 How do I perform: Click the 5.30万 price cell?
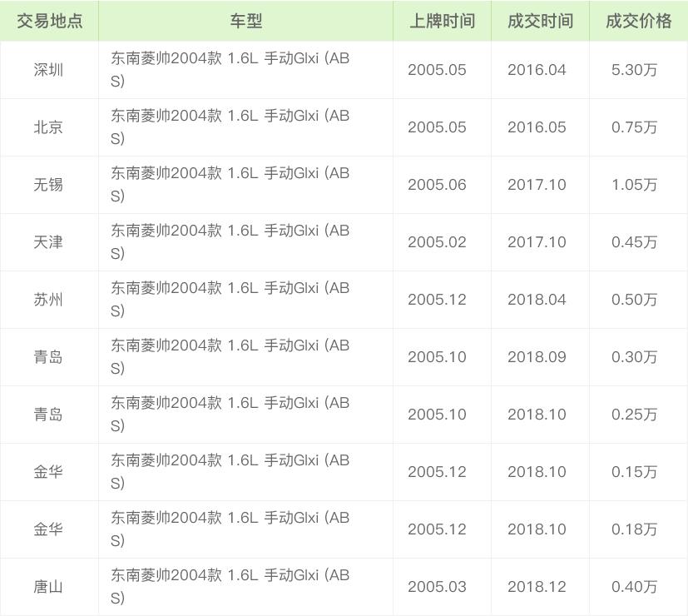[634, 70]
